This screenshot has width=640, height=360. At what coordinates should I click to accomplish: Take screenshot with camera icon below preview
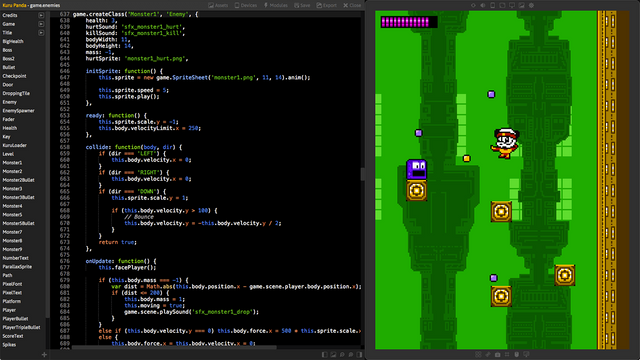coord(498,354)
